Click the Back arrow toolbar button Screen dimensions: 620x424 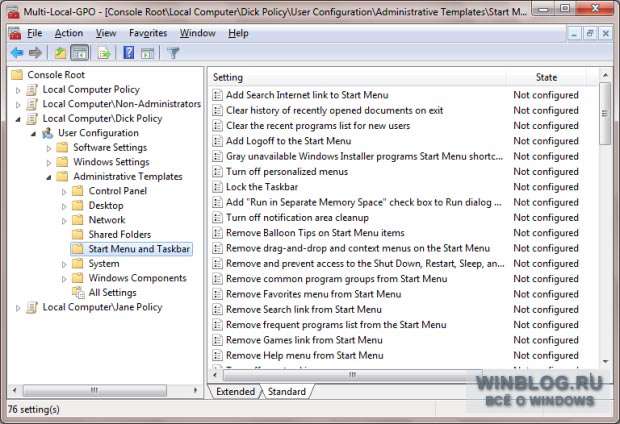coord(17,53)
